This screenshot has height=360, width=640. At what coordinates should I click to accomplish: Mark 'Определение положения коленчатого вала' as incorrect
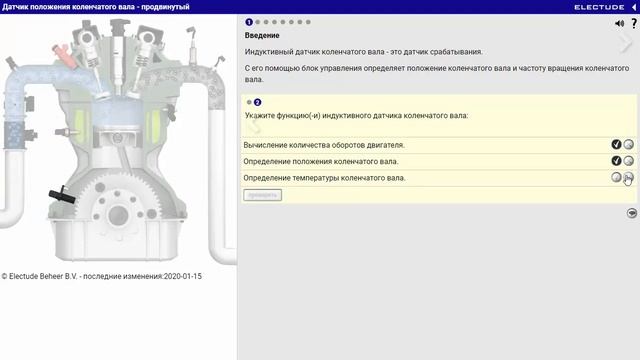tap(629, 161)
